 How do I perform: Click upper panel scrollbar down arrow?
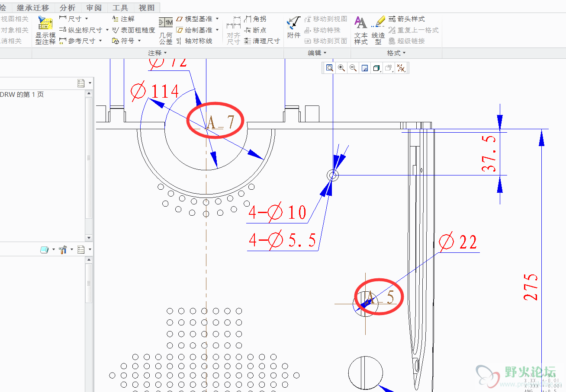89,238
